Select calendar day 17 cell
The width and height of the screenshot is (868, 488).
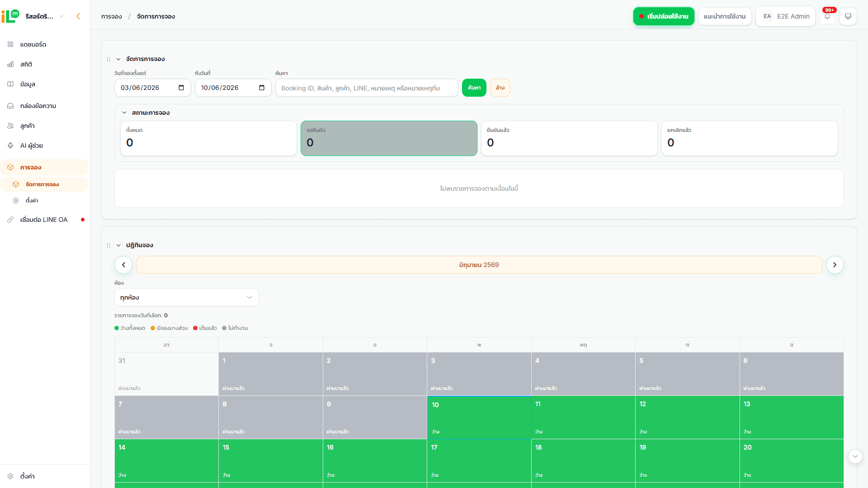click(x=479, y=461)
